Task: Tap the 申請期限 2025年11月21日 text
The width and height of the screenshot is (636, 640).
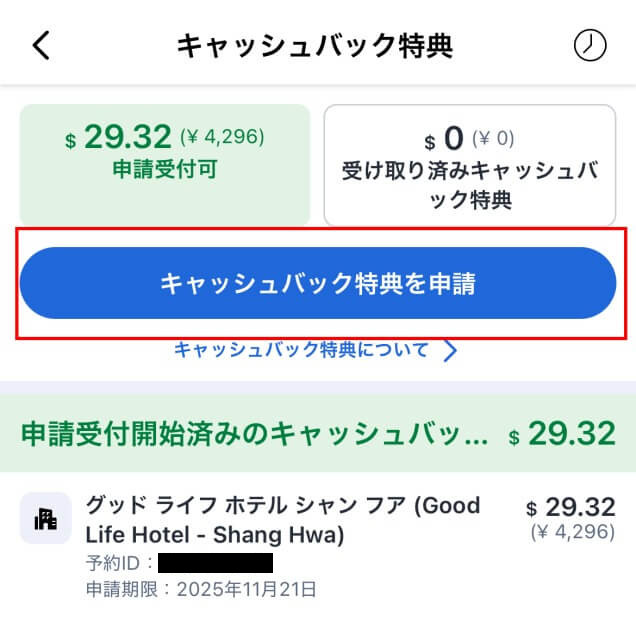Action: click(x=201, y=589)
